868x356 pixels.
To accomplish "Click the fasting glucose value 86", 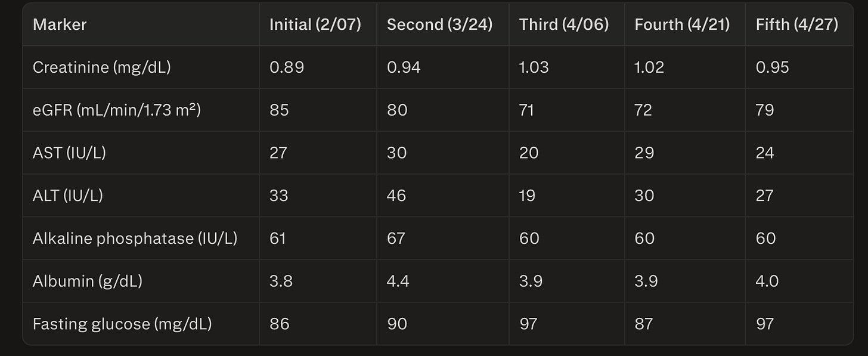I will (280, 324).
